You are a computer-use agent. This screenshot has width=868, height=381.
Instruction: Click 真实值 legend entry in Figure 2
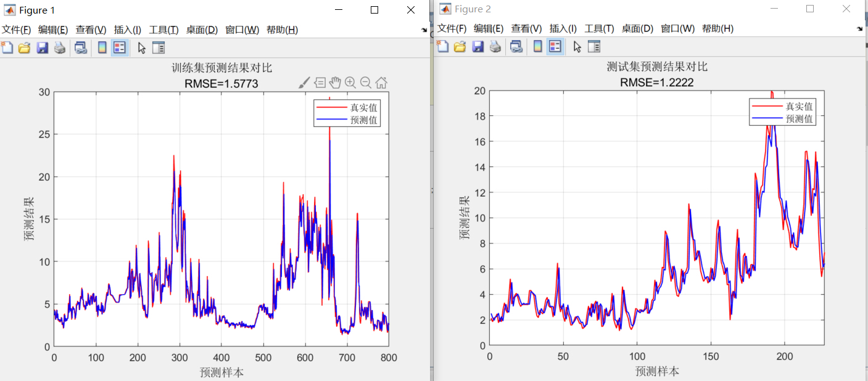(x=800, y=106)
